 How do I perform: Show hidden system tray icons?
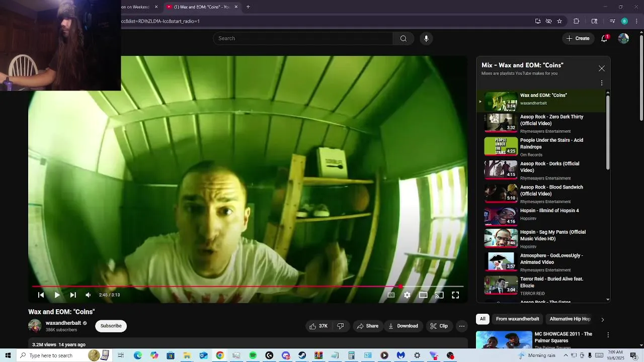coord(566,355)
